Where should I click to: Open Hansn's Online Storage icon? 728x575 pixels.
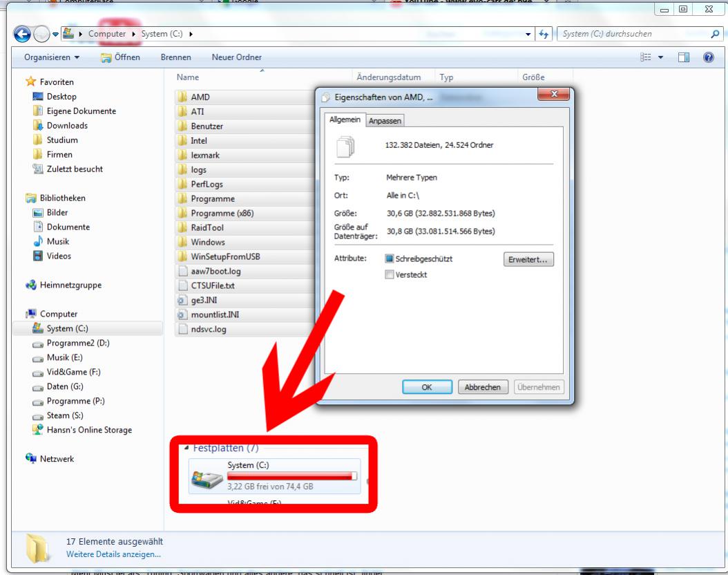[37, 430]
